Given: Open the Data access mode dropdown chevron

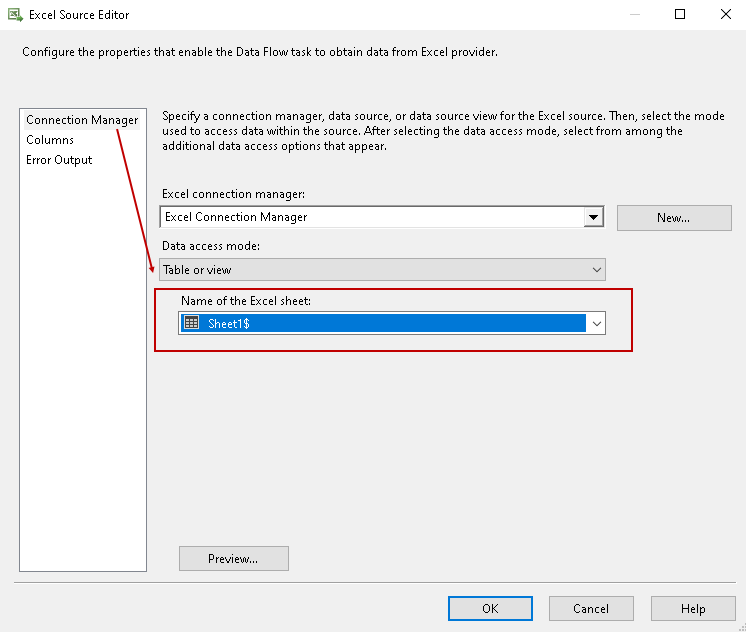Looking at the screenshot, I should coord(597,270).
